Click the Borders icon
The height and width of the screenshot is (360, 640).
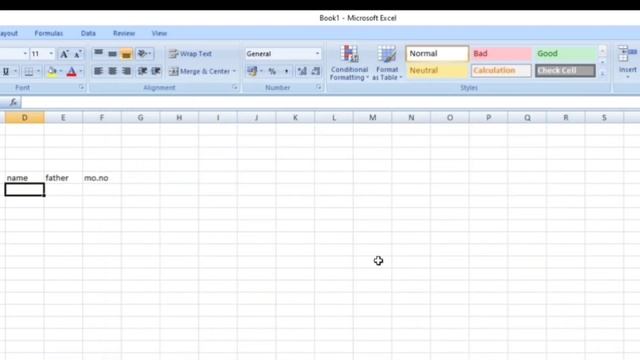(29, 71)
